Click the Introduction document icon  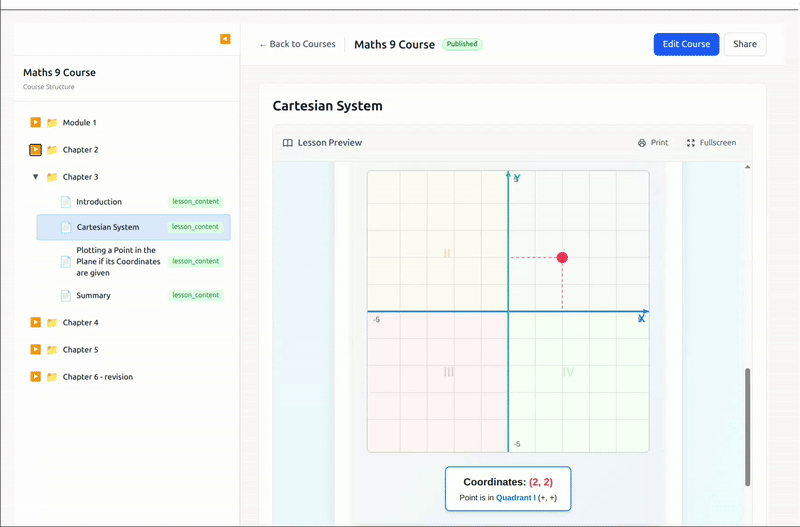coord(66,202)
